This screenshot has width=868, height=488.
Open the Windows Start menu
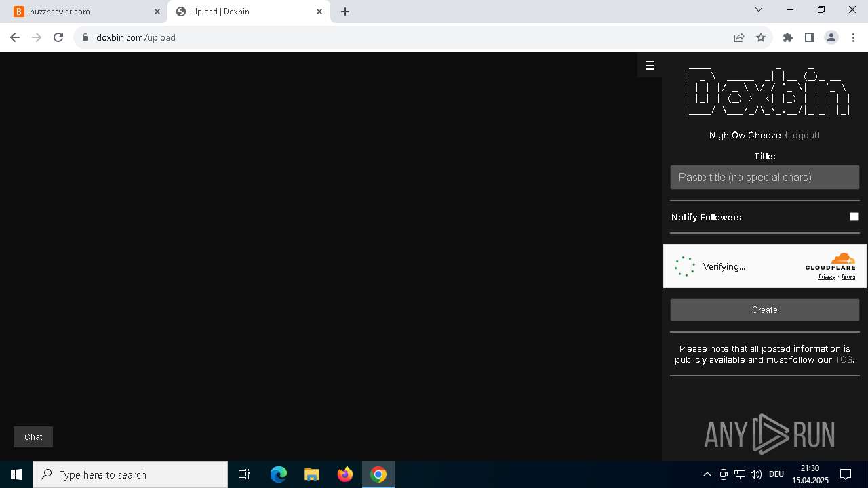(x=16, y=474)
